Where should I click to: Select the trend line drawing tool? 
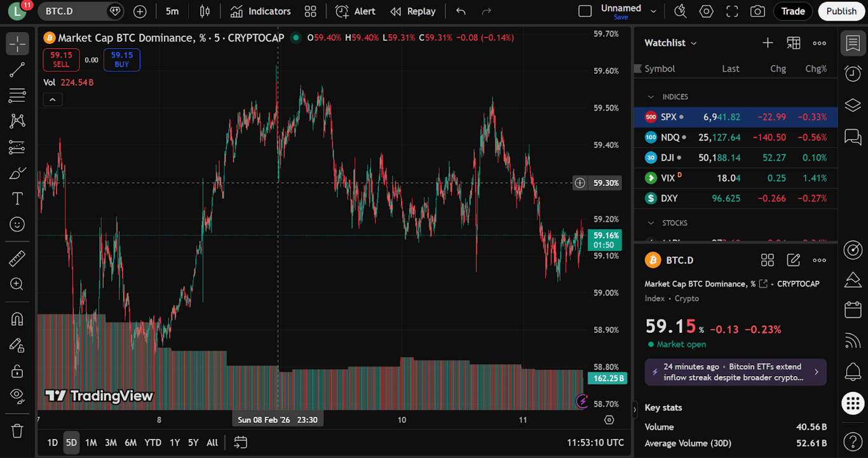point(17,70)
